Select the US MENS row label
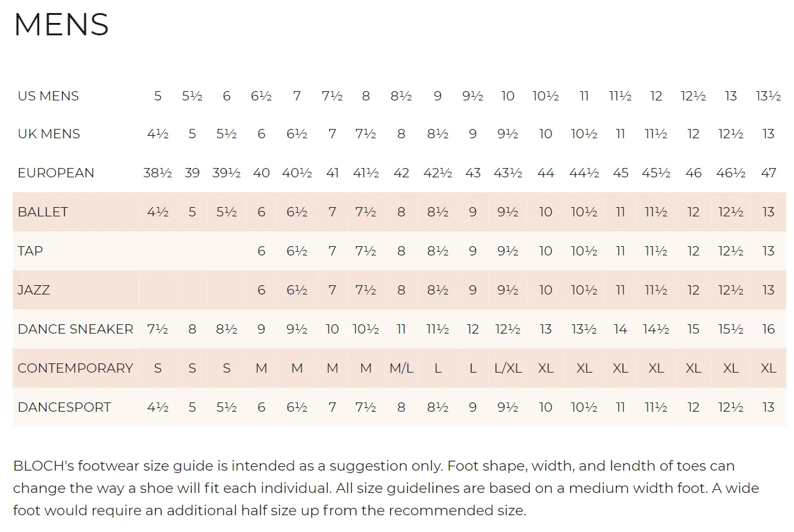The image size is (794, 532). 48,96
